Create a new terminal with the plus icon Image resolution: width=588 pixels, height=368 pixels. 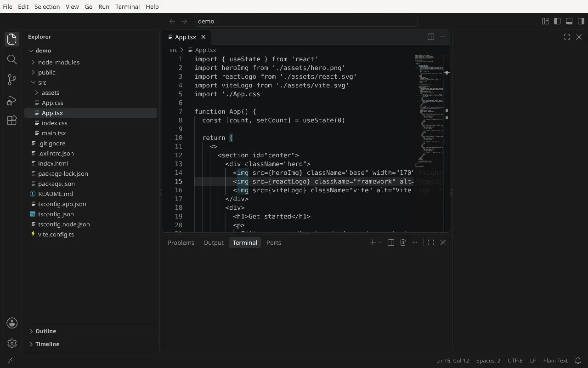373,242
